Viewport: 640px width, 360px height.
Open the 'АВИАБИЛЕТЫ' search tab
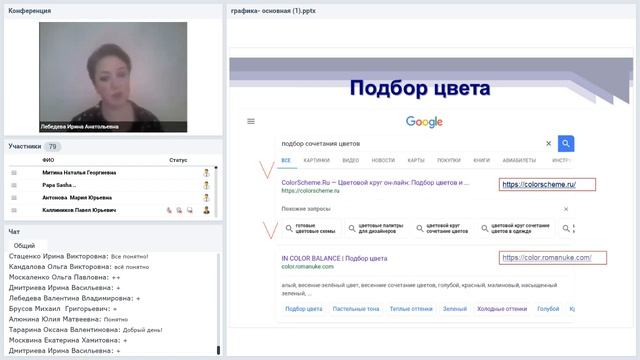coord(519,160)
